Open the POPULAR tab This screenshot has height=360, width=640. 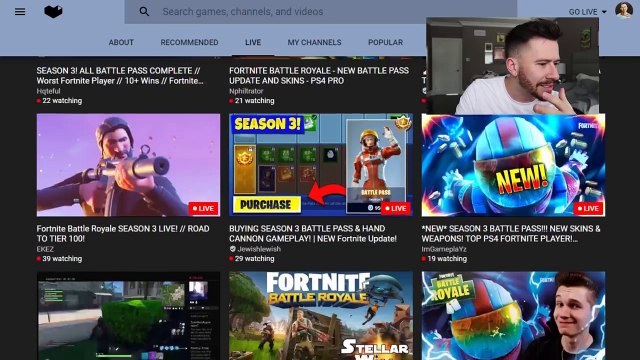coord(385,42)
